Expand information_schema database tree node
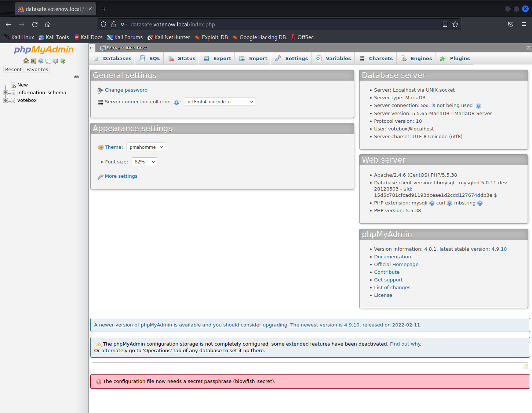Screen dimensions: 532x413 pyautogui.click(x=6, y=93)
